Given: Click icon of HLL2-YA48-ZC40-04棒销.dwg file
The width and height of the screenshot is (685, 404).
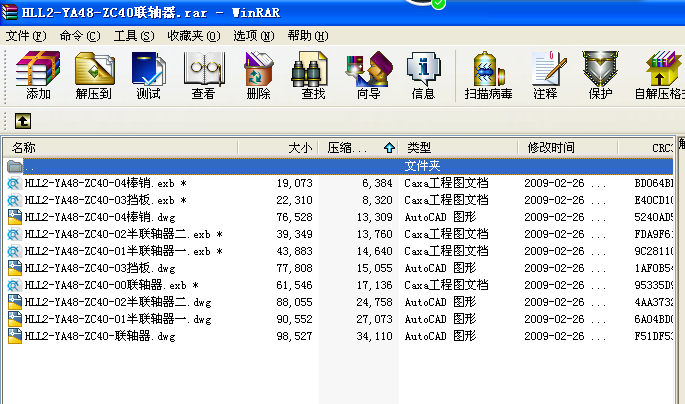Looking at the screenshot, I should pos(14,217).
